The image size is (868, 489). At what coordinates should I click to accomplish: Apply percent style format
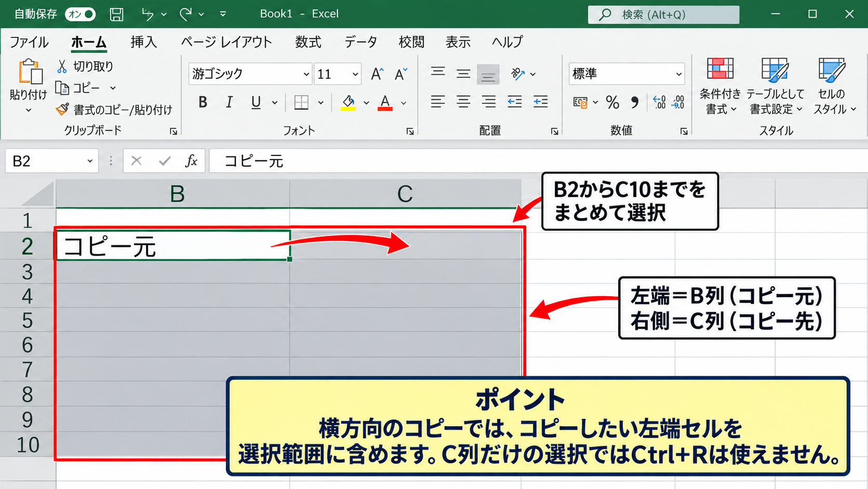[613, 102]
